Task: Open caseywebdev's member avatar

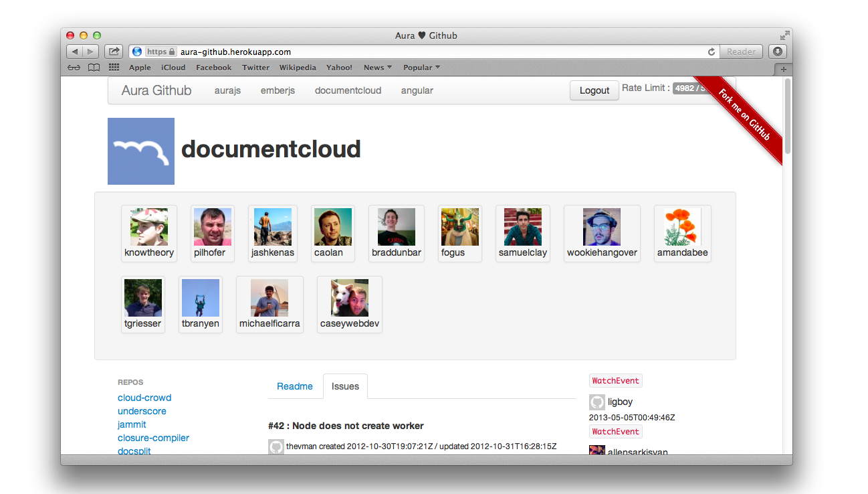Action: [x=350, y=298]
